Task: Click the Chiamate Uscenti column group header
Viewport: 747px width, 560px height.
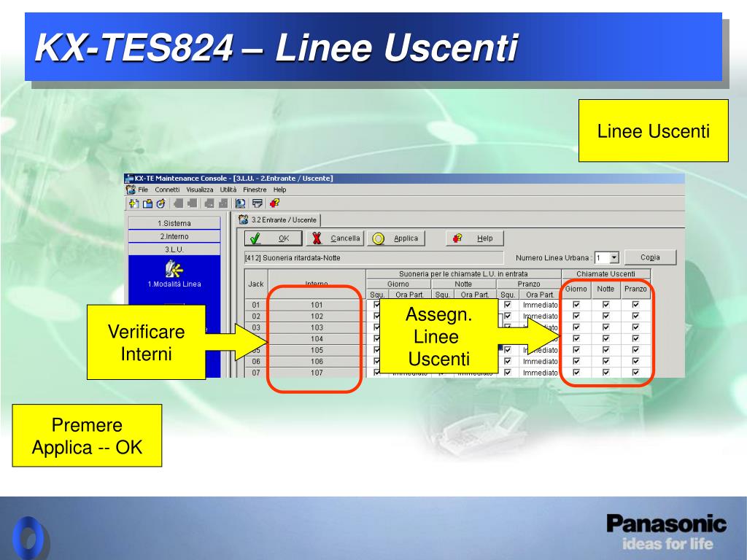Action: coord(605,274)
